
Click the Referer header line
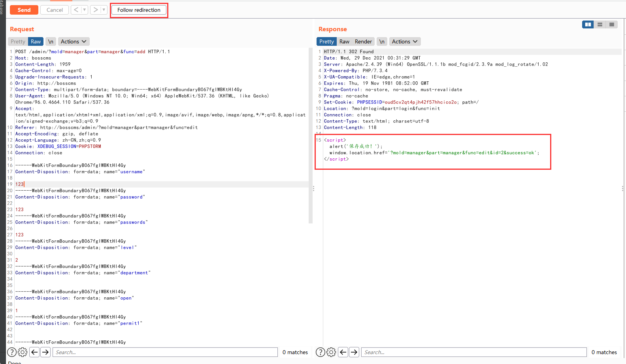click(x=106, y=128)
